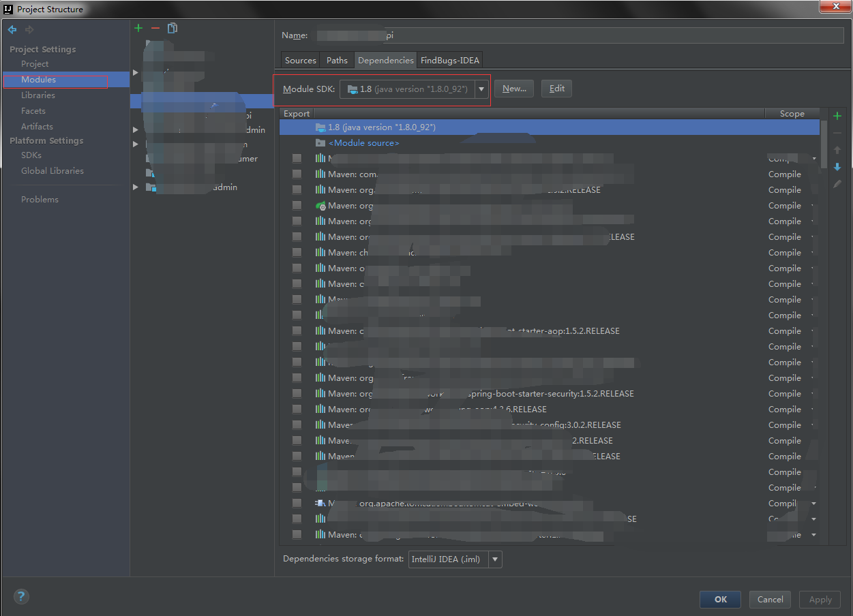Copy the selected module
Screen dimensions: 853x616
(173, 28)
